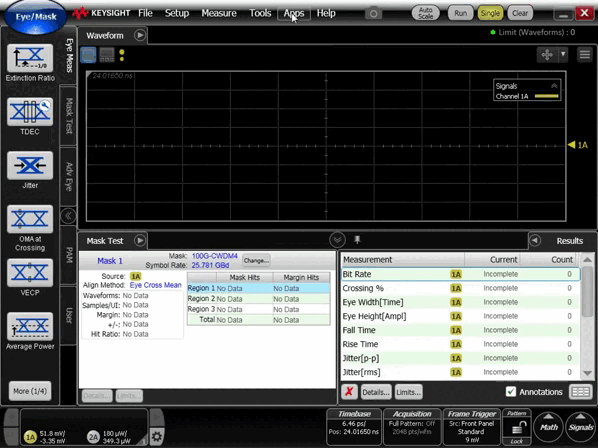Click the camera screenshot icon
The image size is (598, 448).
coord(373,14)
